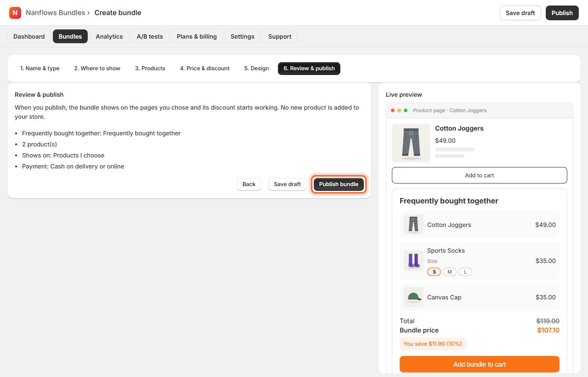Click 'Payment: Cash on delivery or online' bullet
Screen dimensions: 588x377
point(73,166)
